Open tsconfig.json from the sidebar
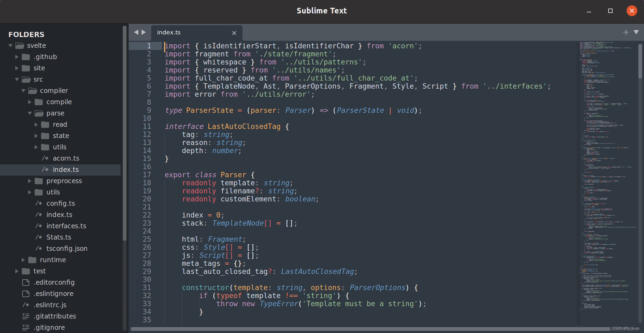 (x=67, y=249)
